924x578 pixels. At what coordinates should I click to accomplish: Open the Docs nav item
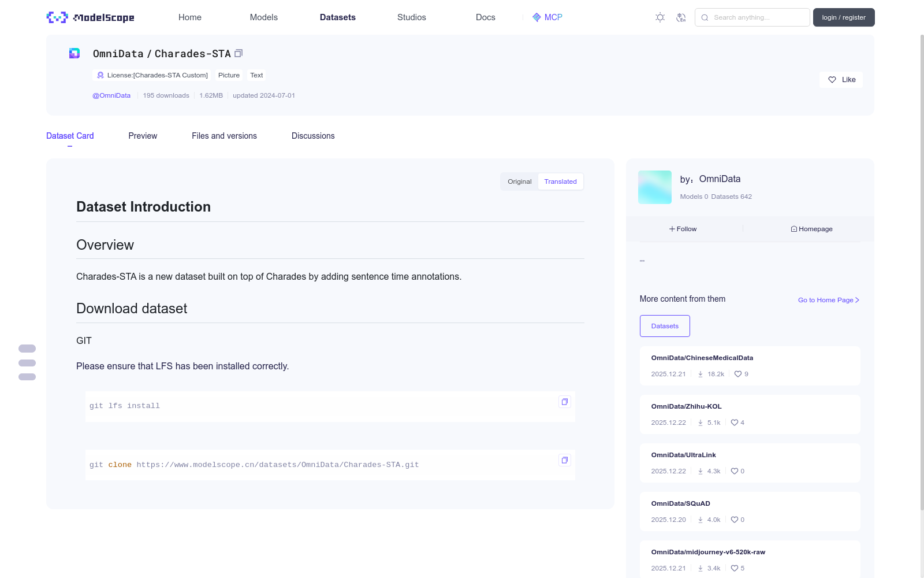(x=486, y=17)
